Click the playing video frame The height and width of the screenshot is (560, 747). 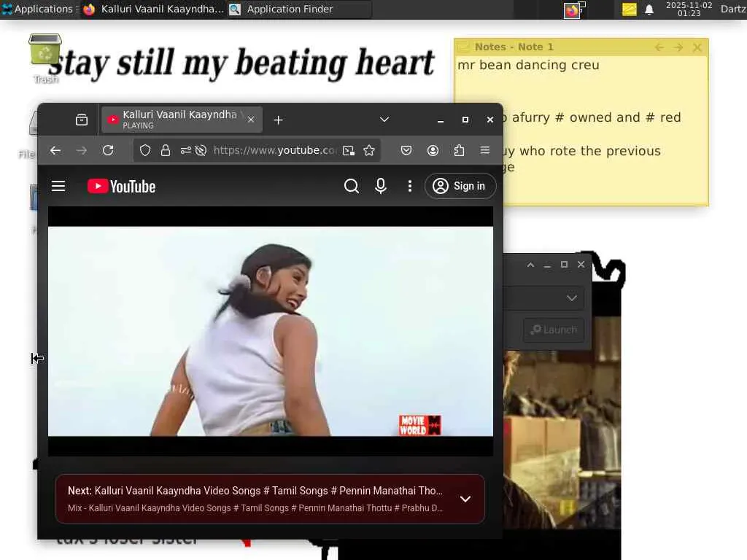coord(271,332)
